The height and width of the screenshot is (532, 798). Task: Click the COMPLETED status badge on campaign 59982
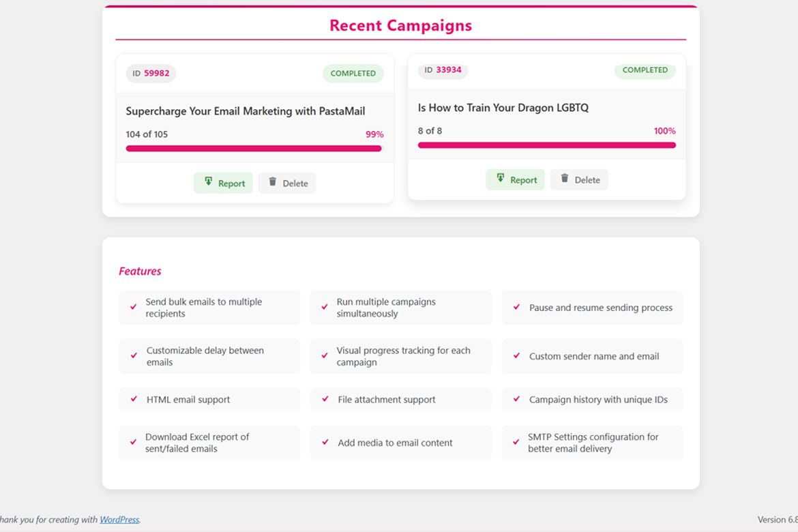[x=353, y=74]
